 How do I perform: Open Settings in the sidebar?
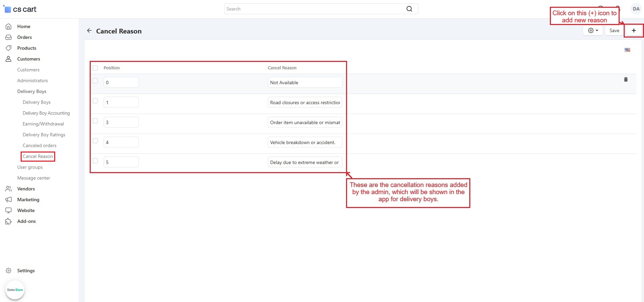(26, 271)
